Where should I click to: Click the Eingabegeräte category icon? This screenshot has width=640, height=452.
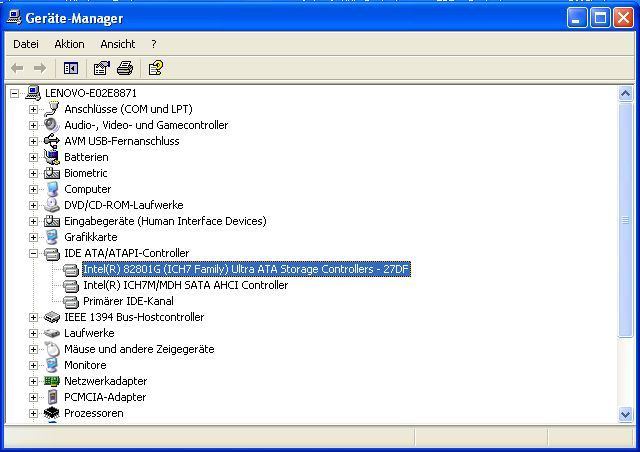click(x=52, y=221)
